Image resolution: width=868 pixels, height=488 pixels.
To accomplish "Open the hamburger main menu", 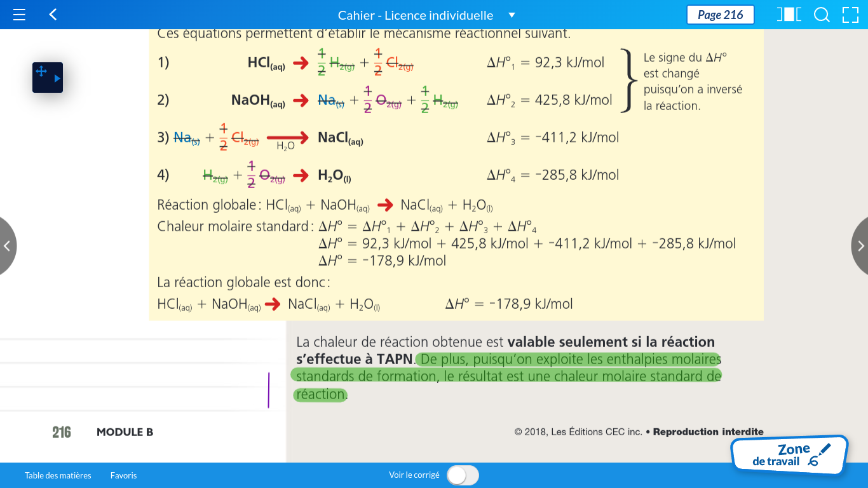I will click(x=19, y=15).
